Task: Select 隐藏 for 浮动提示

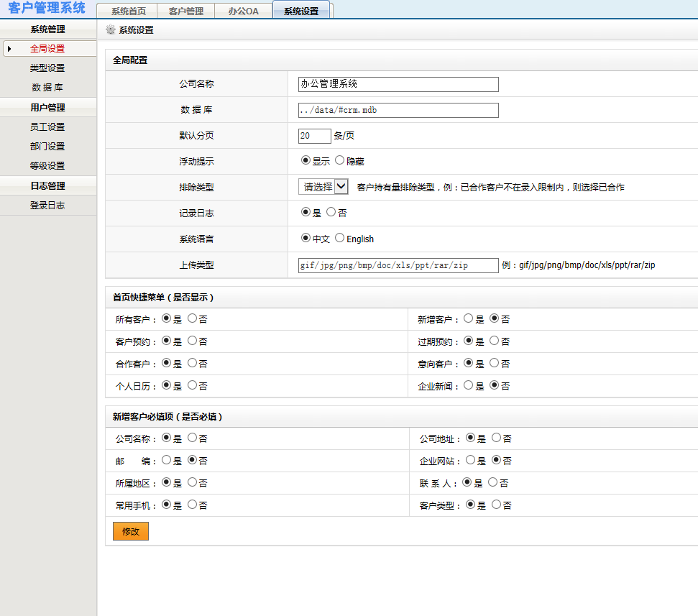Action: pos(339,160)
